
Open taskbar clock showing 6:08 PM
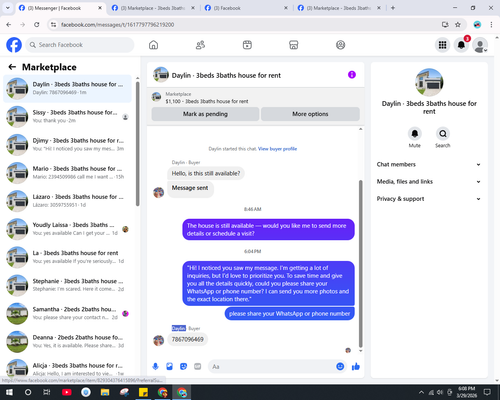tap(467, 392)
